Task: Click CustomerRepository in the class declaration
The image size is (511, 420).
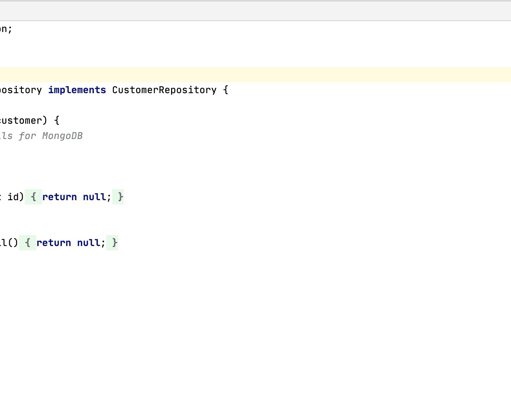Action: (x=164, y=90)
